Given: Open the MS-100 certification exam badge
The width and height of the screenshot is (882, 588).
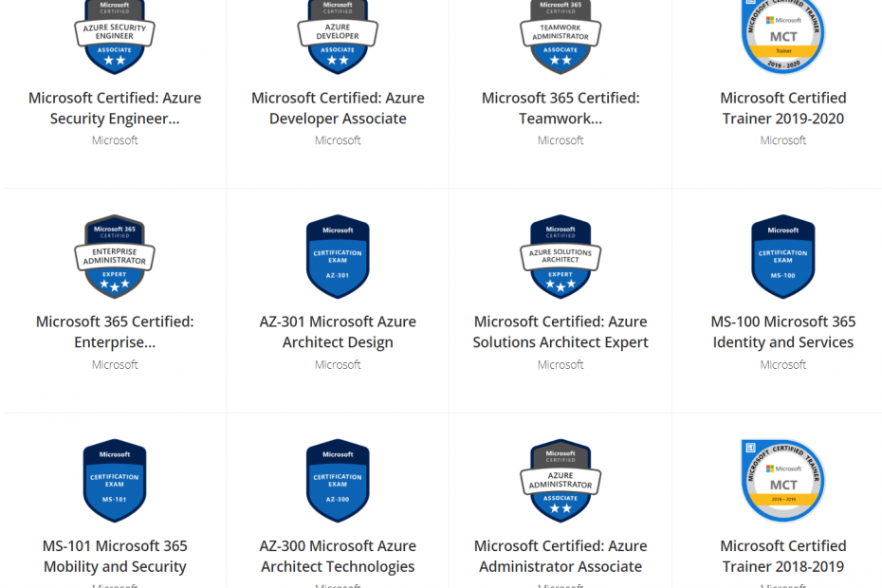Looking at the screenshot, I should pos(783,257).
